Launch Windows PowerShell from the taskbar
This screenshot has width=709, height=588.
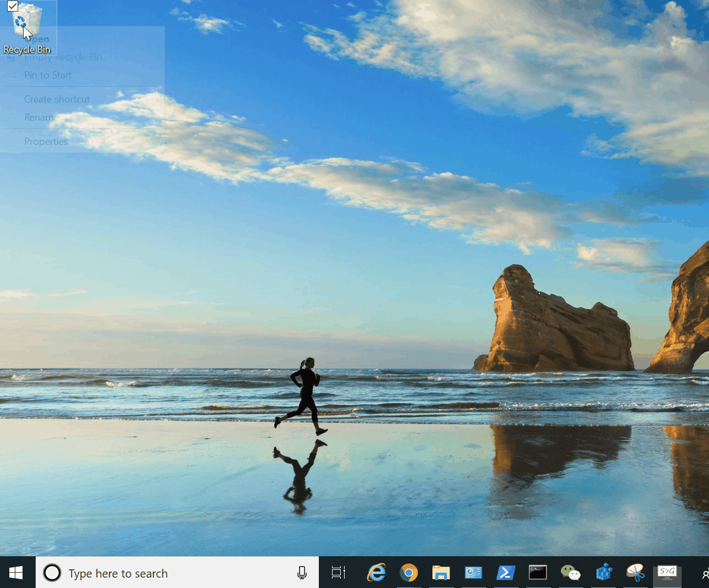[505, 573]
